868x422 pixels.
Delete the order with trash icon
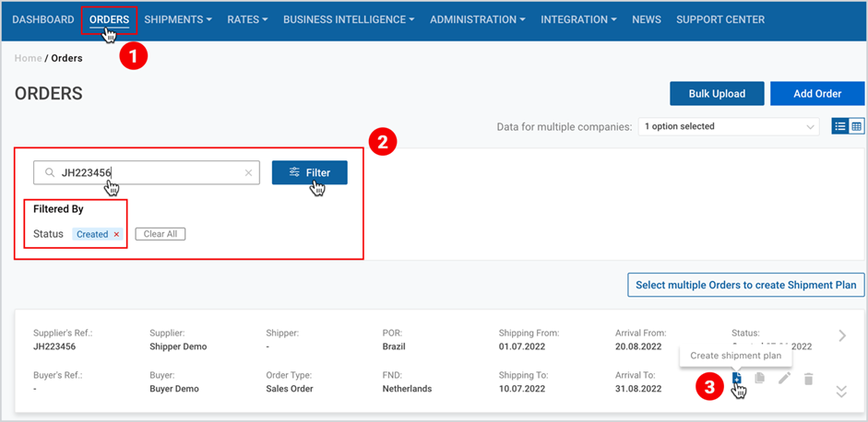(809, 379)
